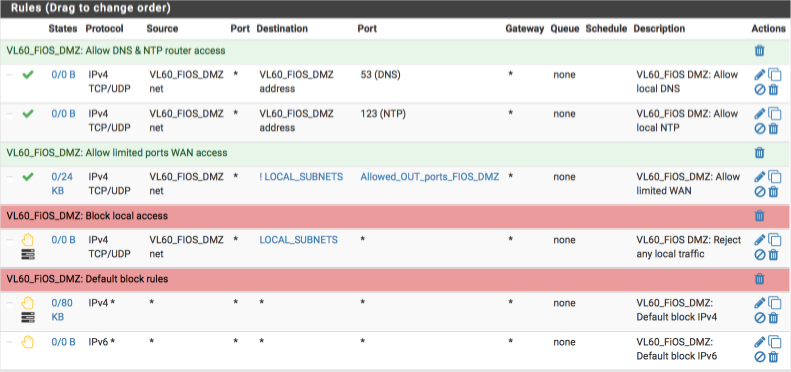Delete the Default block rules separator
The width and height of the screenshot is (791, 372).
click(x=759, y=279)
